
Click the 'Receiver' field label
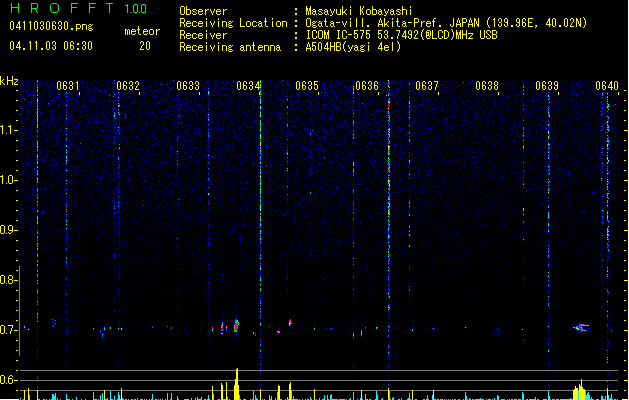tap(203, 35)
